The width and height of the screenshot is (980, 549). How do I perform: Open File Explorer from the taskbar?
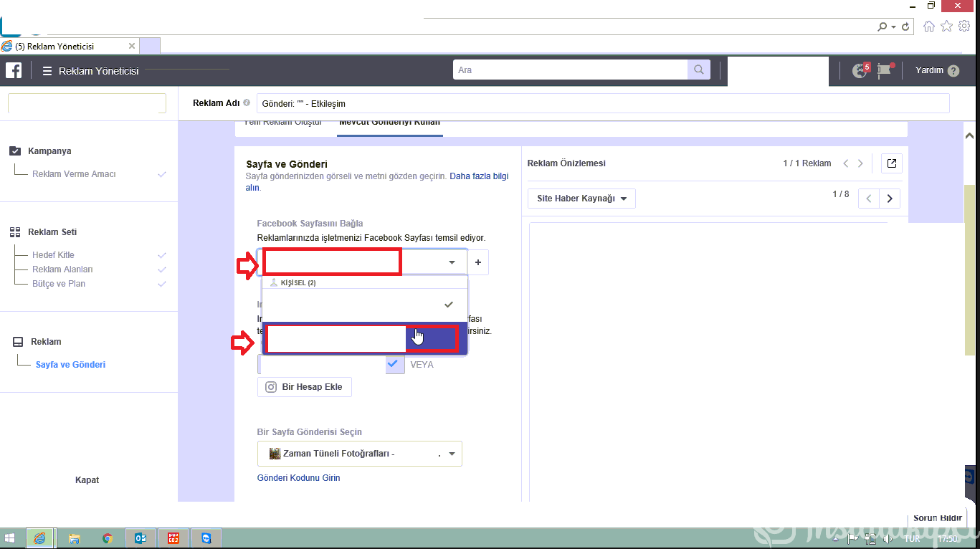(74, 538)
